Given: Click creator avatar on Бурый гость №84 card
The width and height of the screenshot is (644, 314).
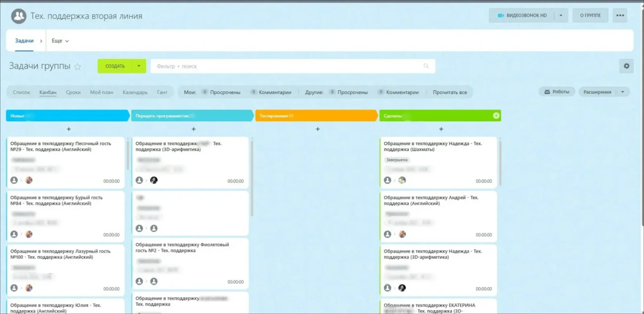Looking at the screenshot, I should (x=14, y=234).
